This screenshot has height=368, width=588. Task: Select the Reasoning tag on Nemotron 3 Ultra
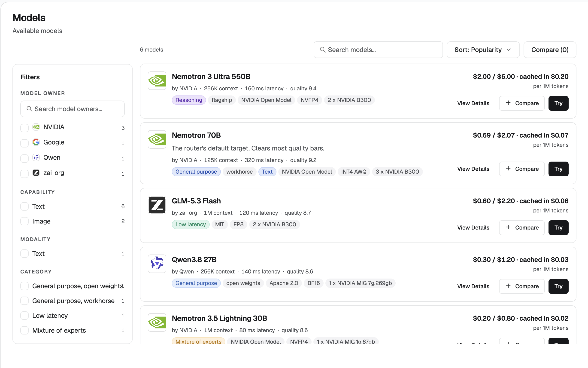click(189, 100)
